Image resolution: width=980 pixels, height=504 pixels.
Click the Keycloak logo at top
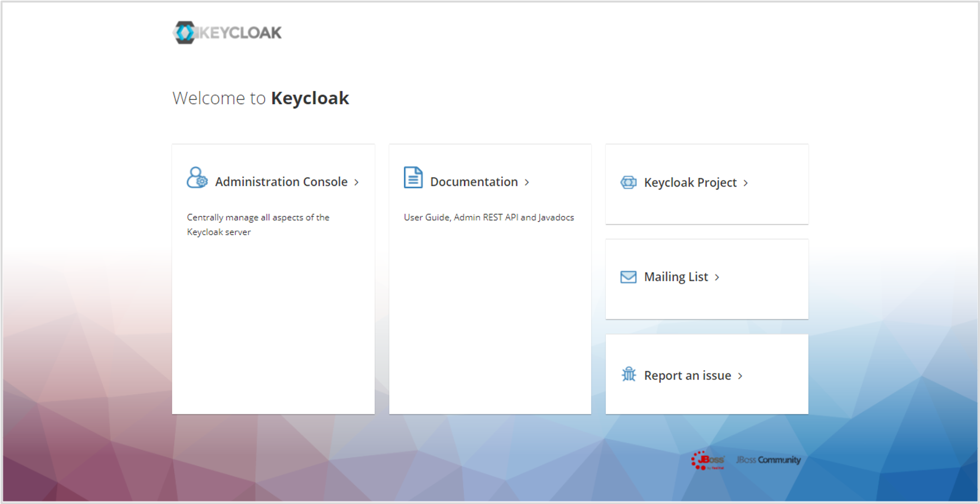click(227, 33)
